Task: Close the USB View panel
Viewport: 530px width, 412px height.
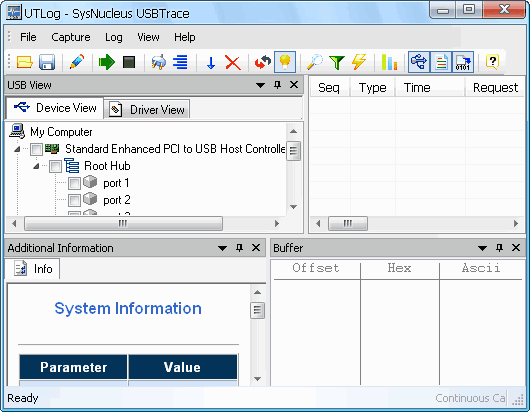Action: (x=294, y=85)
